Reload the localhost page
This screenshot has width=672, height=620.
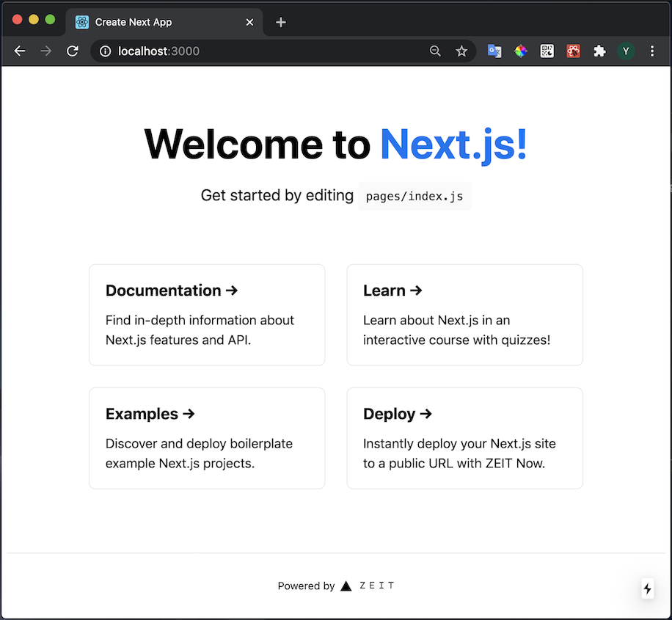pos(73,51)
